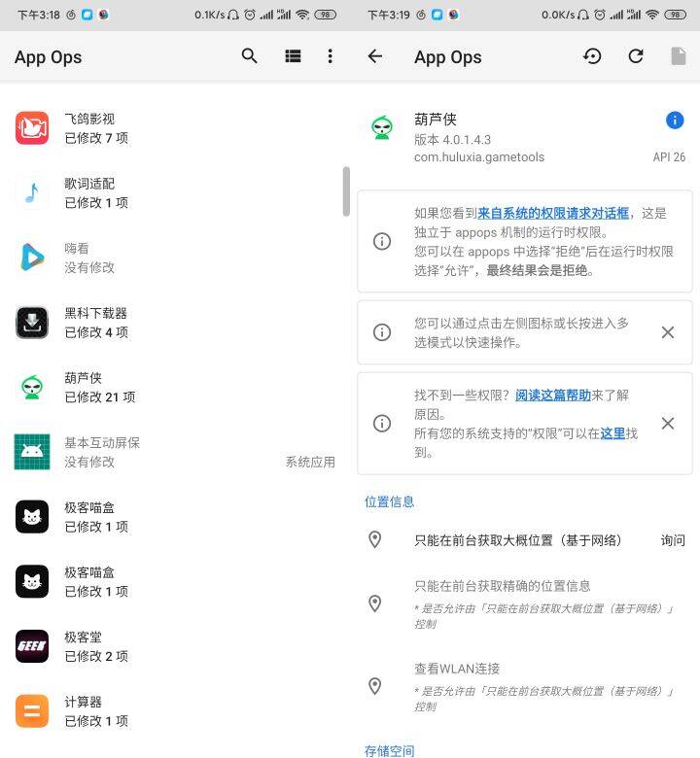Follow the 这里 link for supported permissions
This screenshot has height=758, width=700.
(612, 433)
